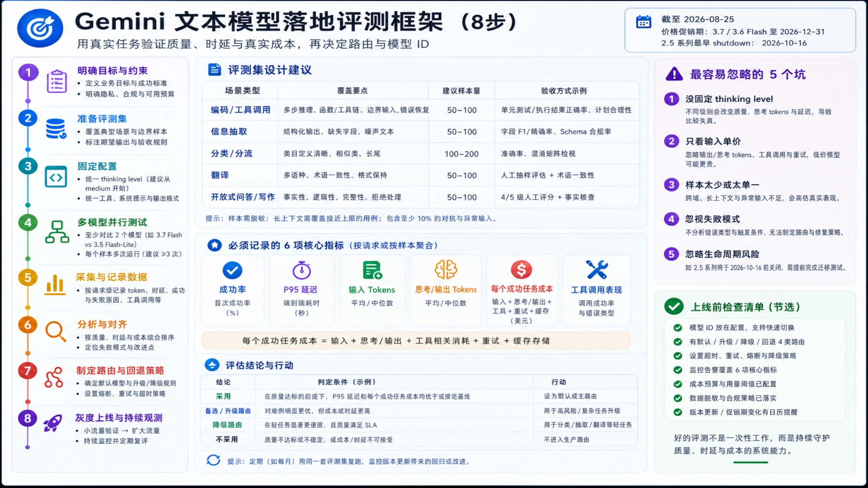Click the magnifier icon for 分析与对齐
The image size is (868, 488).
(x=56, y=331)
